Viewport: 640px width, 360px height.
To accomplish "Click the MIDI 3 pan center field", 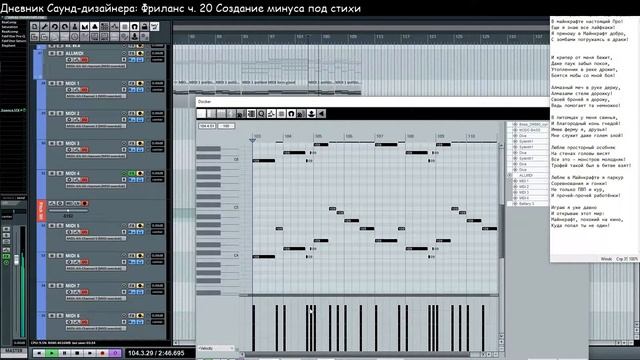I will [x=158, y=150].
